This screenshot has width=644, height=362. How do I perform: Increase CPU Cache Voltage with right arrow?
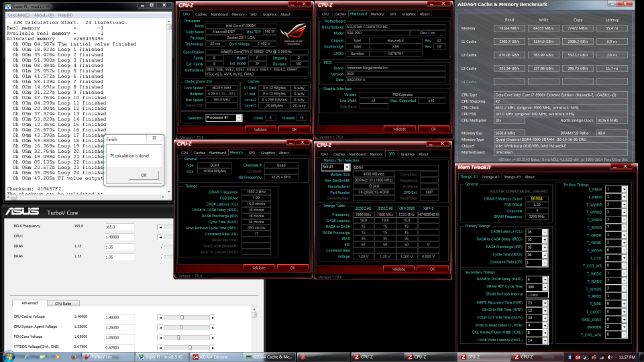pyautogui.click(x=213, y=317)
